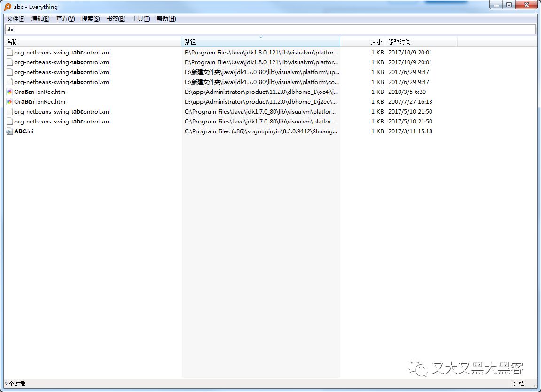Image resolution: width=541 pixels, height=392 pixels.
Task: Open the 编辑(E) menu
Action: click(x=40, y=19)
